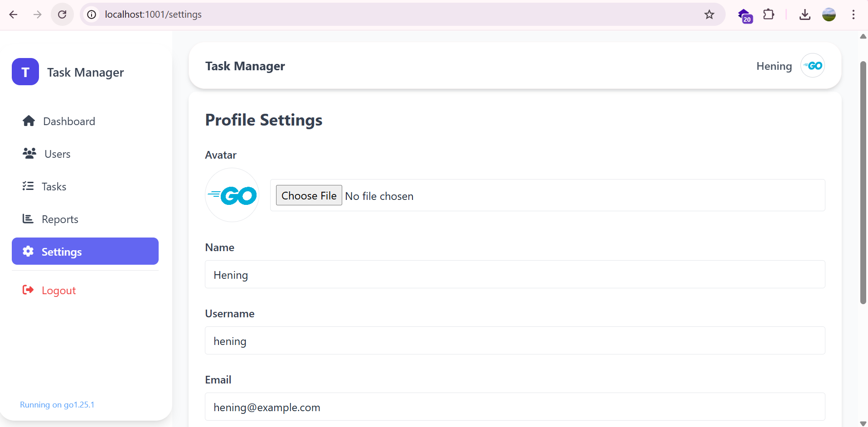The image size is (868, 427).
Task: Focus the Email input field
Action: (514, 407)
